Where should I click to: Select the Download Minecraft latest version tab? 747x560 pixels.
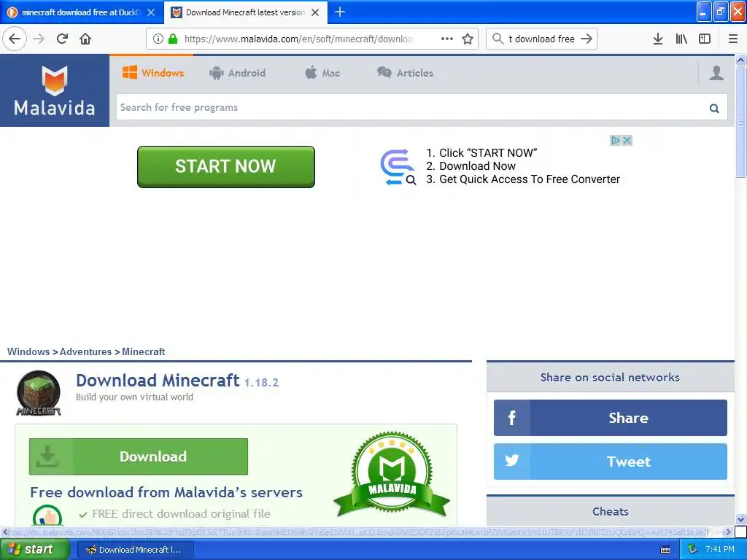245,12
